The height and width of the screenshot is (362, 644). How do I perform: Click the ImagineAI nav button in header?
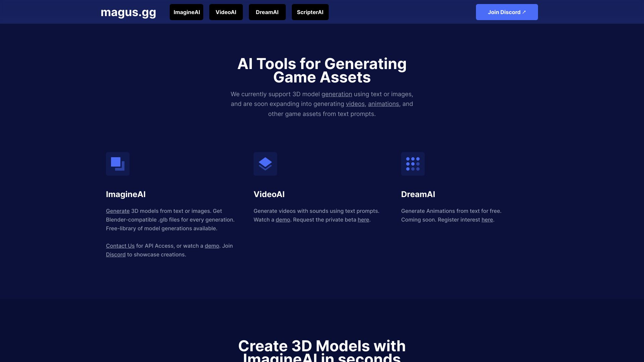tap(186, 12)
